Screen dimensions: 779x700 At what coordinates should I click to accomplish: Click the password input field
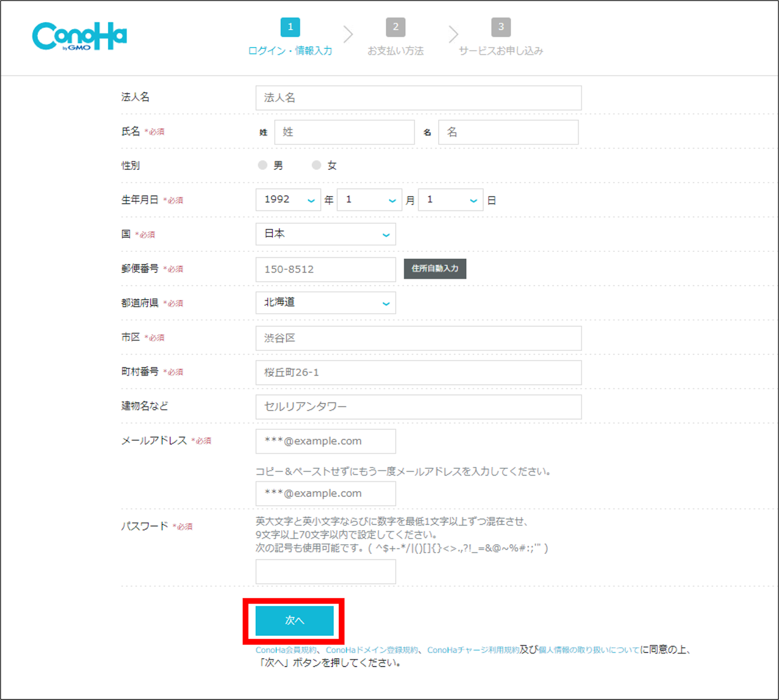coord(325,571)
